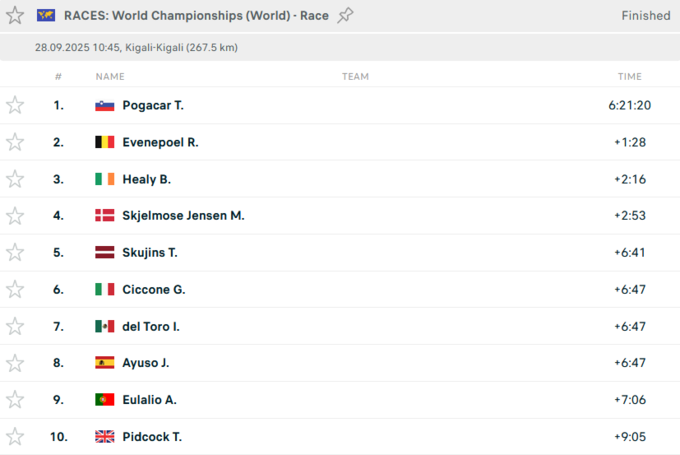Star Pogacar T. as a favorite
Viewport: 680px width, 455px height.
click(15, 105)
